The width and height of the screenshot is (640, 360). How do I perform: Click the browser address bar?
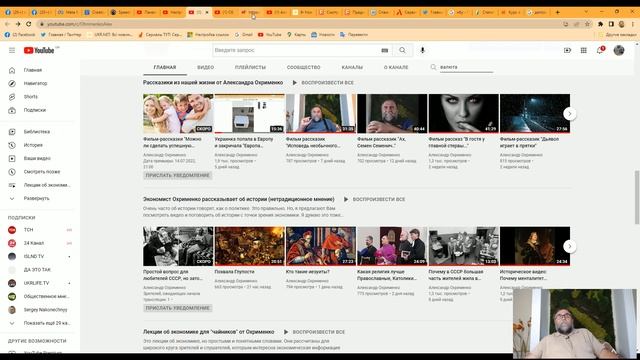point(302,24)
